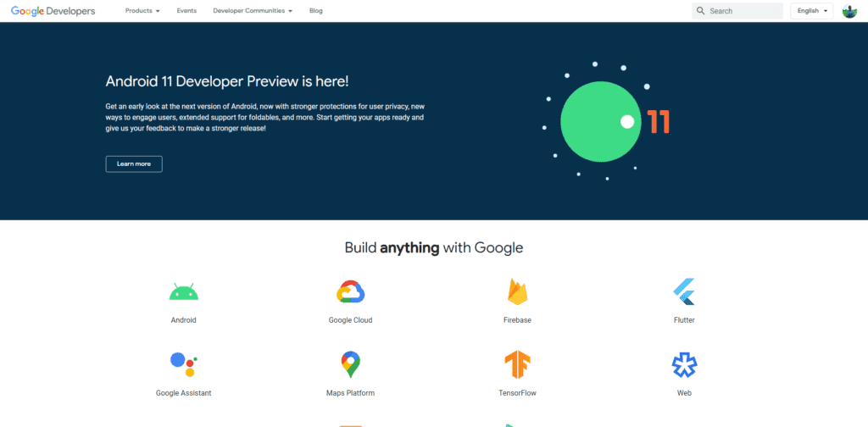The height and width of the screenshot is (427, 868).
Task: Open the English language selector
Action: coord(811,10)
